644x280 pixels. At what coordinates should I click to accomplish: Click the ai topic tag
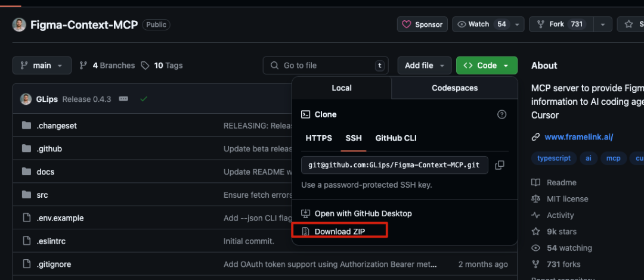(x=589, y=158)
